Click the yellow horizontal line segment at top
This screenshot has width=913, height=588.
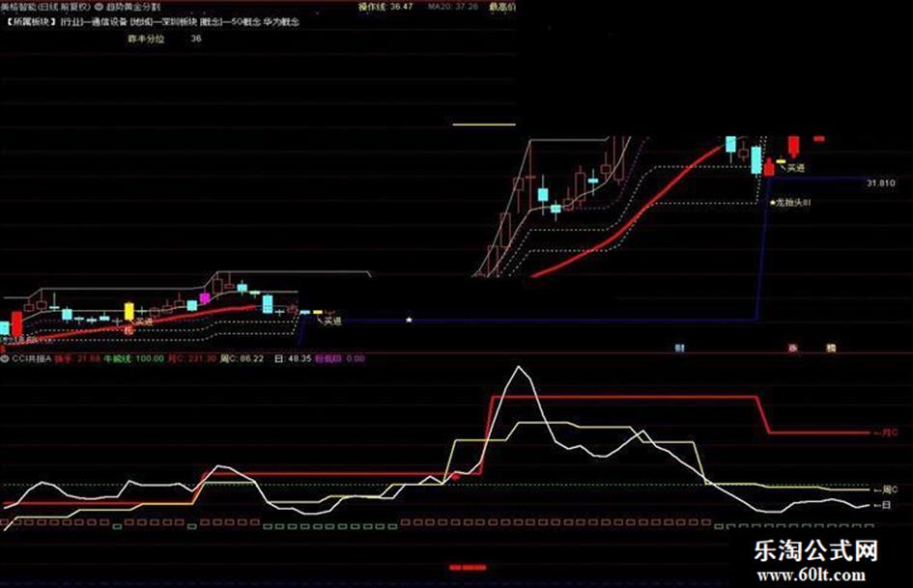[x=484, y=124]
